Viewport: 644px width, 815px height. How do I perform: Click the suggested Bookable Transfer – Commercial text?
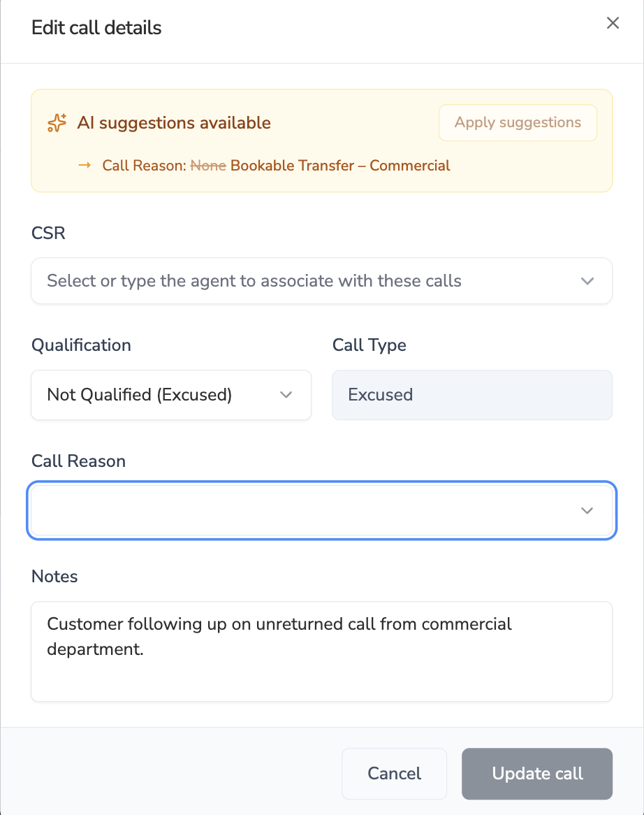point(340,166)
